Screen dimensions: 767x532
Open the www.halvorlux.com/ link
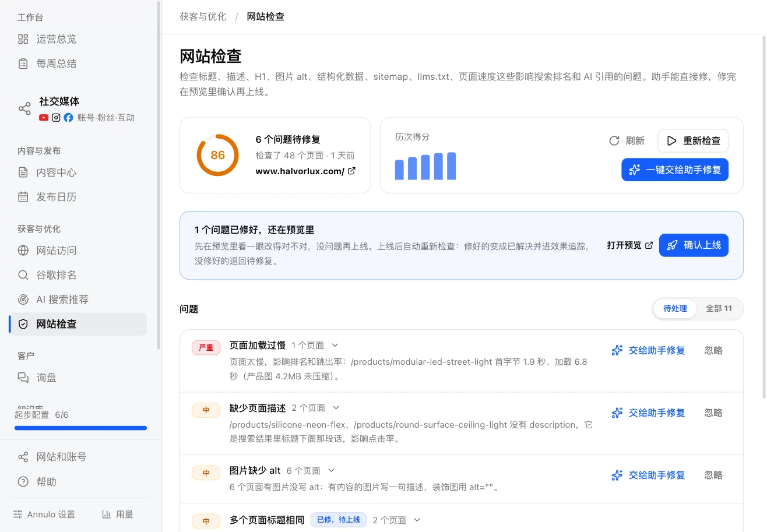[305, 171]
